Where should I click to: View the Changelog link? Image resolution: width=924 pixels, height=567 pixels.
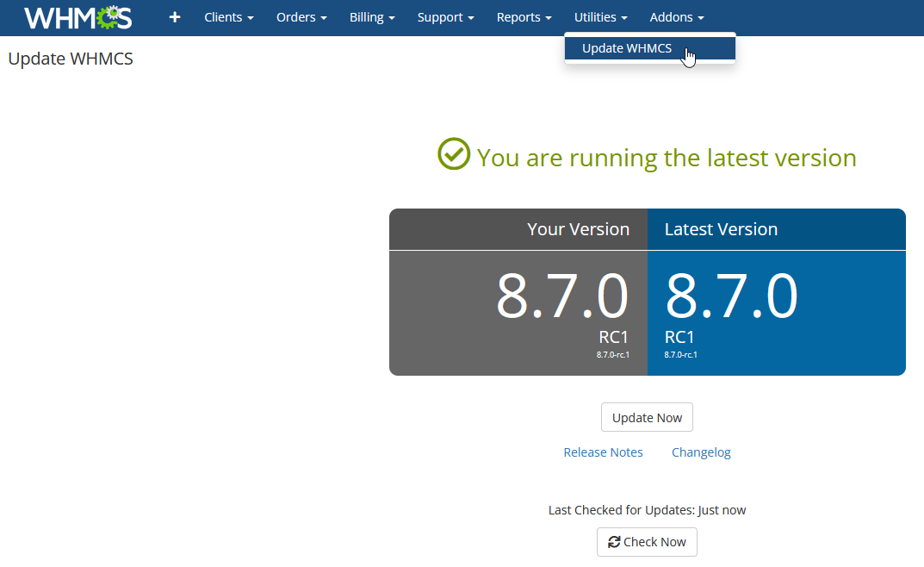[x=701, y=452]
